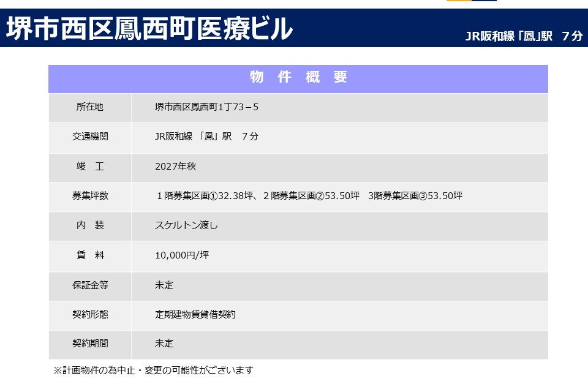Screen dimensions: 588x392
Task: Select the 竣工 row label
Action: point(90,166)
